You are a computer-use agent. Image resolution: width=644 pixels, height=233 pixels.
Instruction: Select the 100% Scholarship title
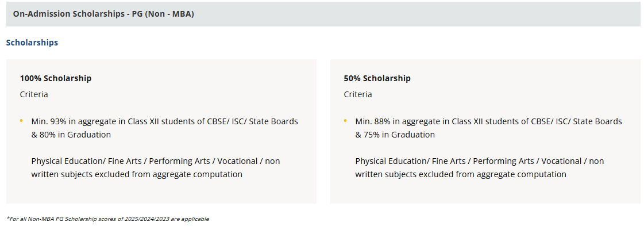coord(56,78)
